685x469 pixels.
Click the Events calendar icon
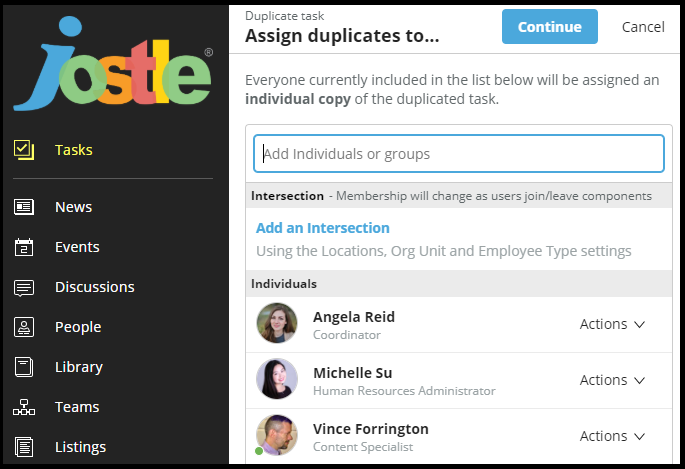(x=24, y=247)
